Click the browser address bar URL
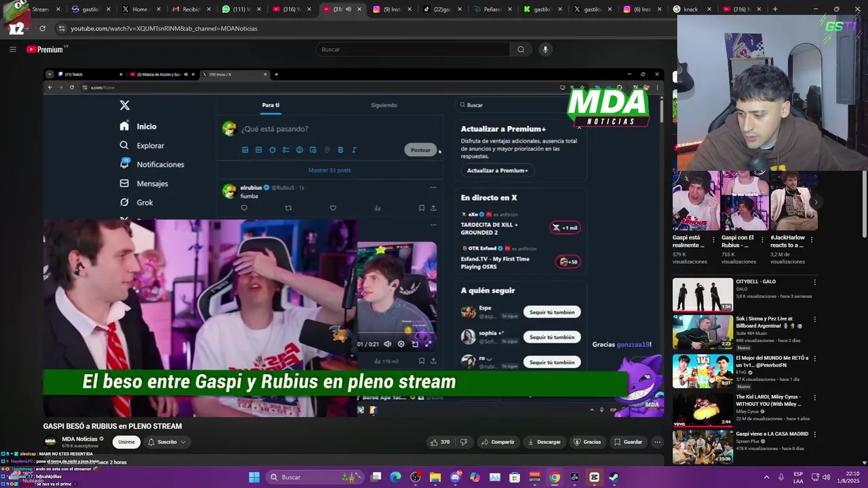 pyautogui.click(x=164, y=28)
